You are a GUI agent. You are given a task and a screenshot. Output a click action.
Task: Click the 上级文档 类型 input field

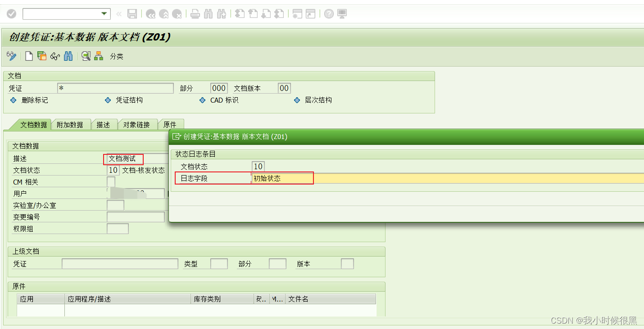click(219, 264)
